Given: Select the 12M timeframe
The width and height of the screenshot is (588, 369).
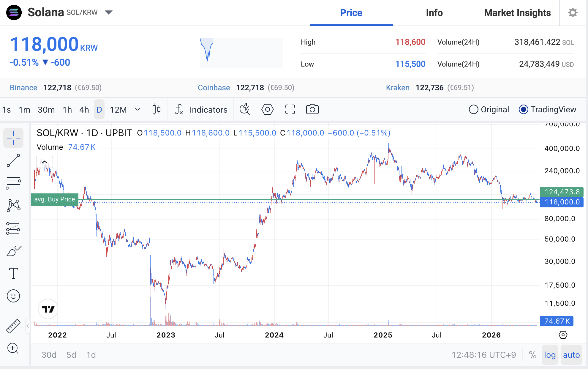Looking at the screenshot, I should tap(118, 110).
